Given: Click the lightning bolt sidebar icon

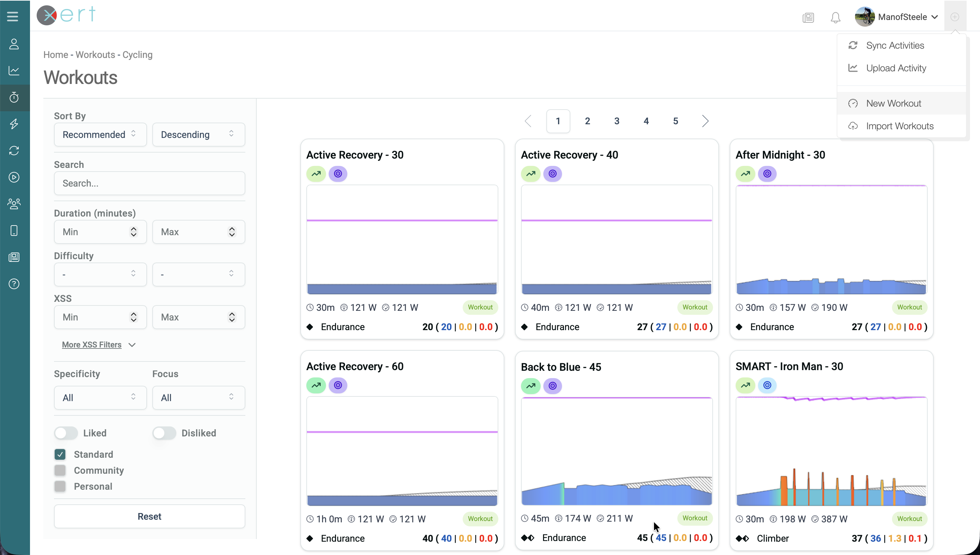Looking at the screenshot, I should coord(14,124).
